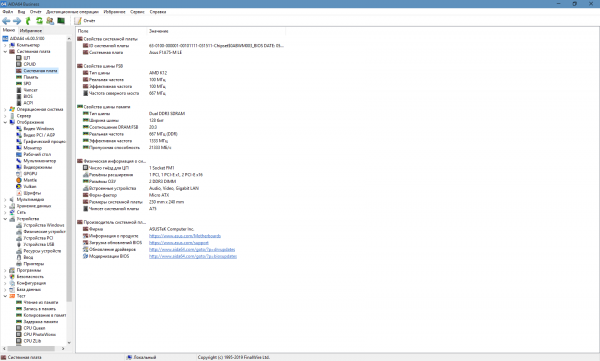Viewport: 600px width, 361px height.
Task: Open the Сервис menu
Action: pos(137,12)
